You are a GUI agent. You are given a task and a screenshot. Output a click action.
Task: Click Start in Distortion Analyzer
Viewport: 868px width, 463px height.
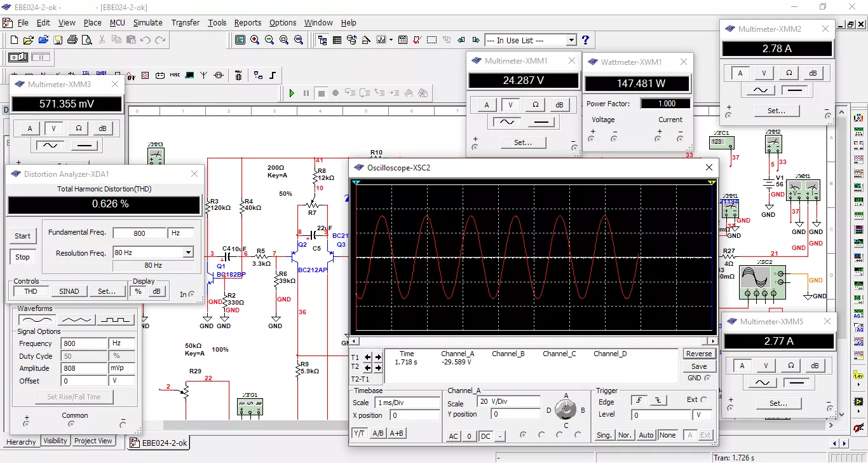tap(23, 236)
